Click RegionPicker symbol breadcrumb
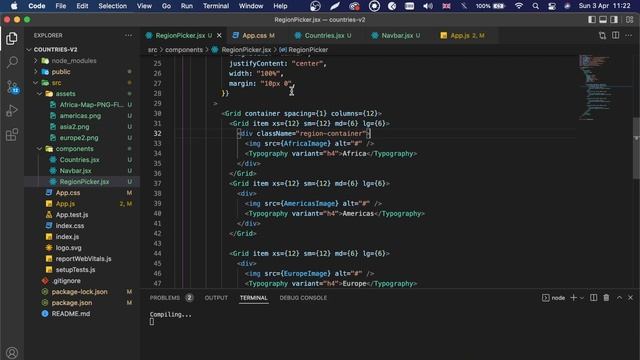 (x=304, y=50)
